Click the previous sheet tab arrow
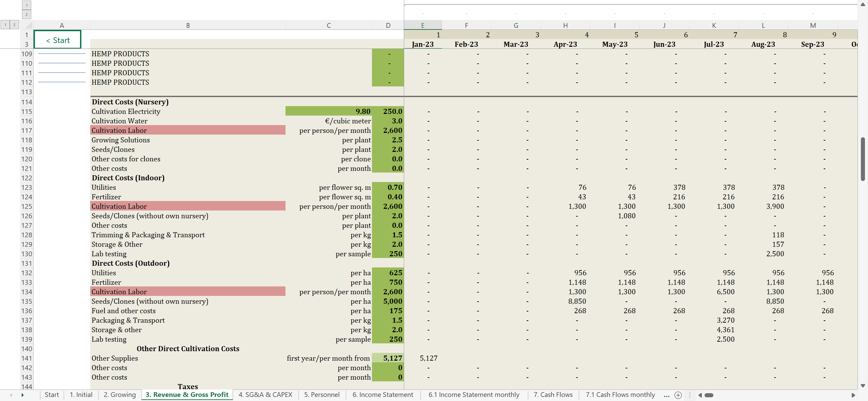The height and width of the screenshot is (401, 868). click(11, 395)
